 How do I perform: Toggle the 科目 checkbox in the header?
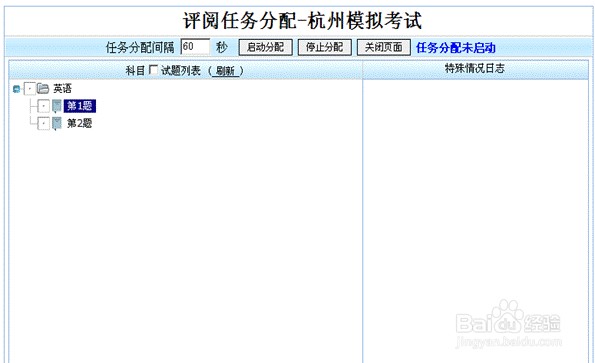(153, 70)
